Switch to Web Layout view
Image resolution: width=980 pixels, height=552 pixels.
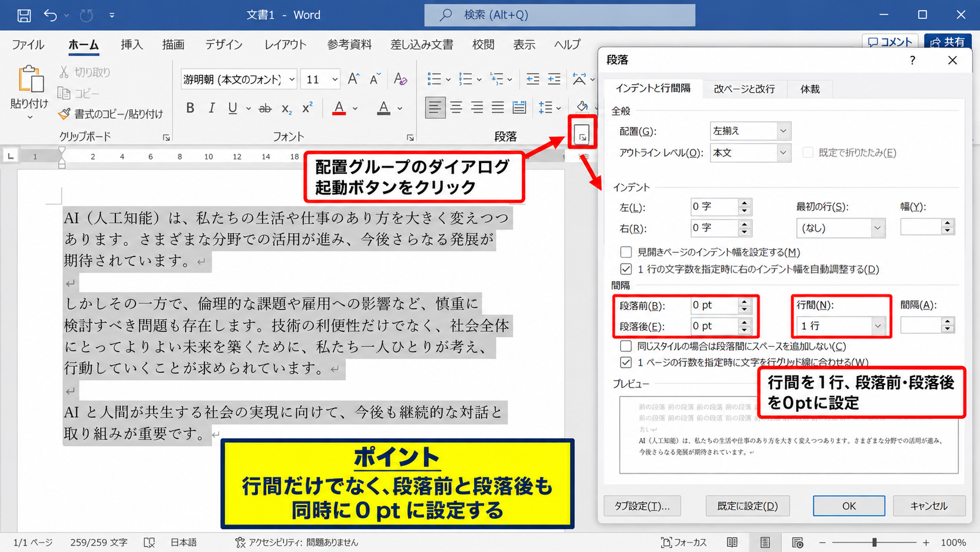click(798, 543)
